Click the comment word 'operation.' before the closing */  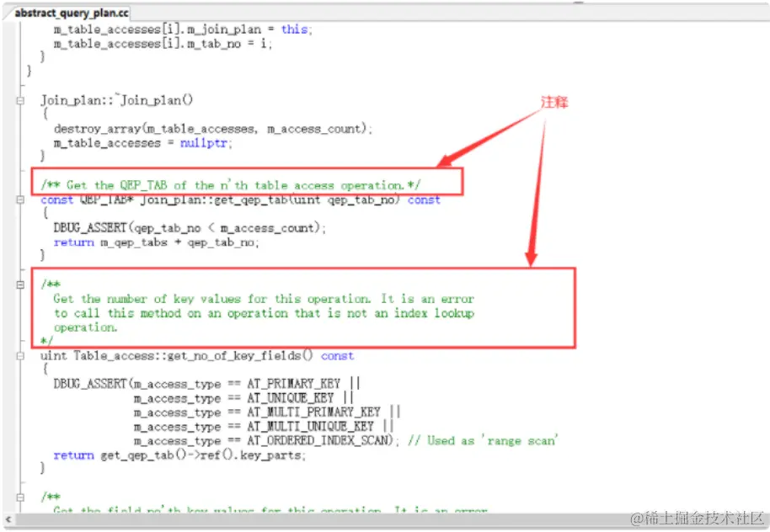pos(85,327)
